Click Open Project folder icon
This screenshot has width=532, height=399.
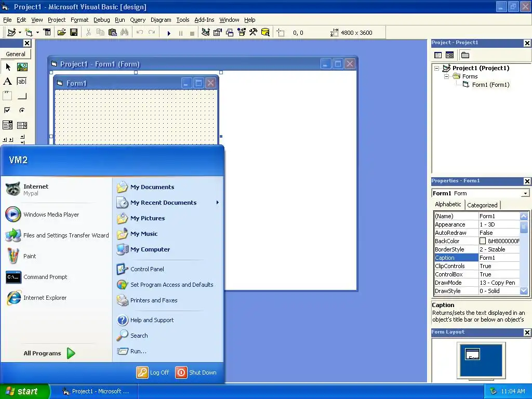pos(61,33)
